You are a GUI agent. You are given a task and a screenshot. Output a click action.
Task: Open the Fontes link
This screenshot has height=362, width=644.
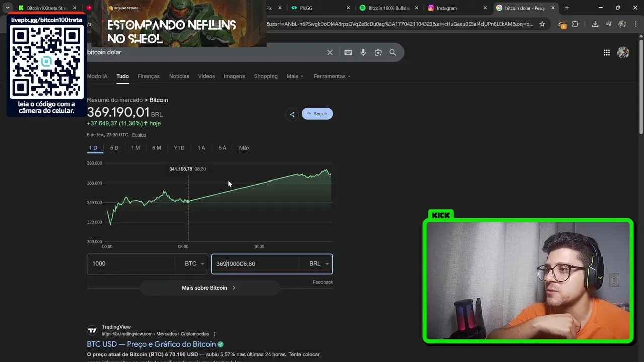[139, 135]
